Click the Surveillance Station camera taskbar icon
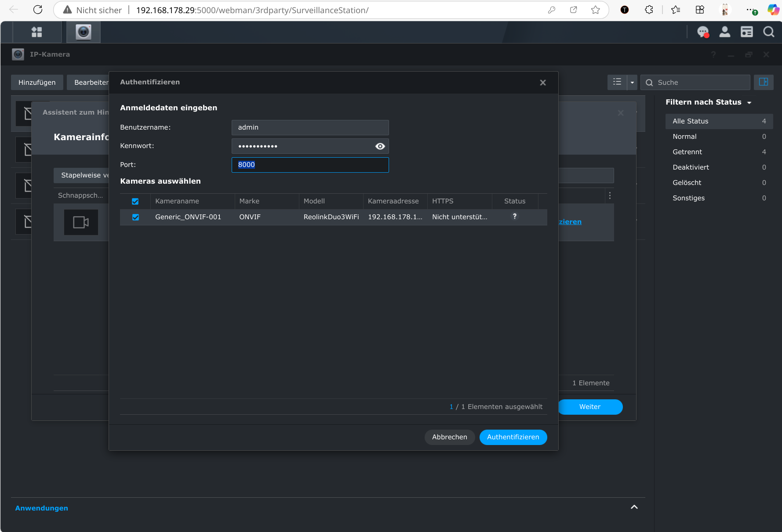The image size is (782, 532). tap(83, 32)
